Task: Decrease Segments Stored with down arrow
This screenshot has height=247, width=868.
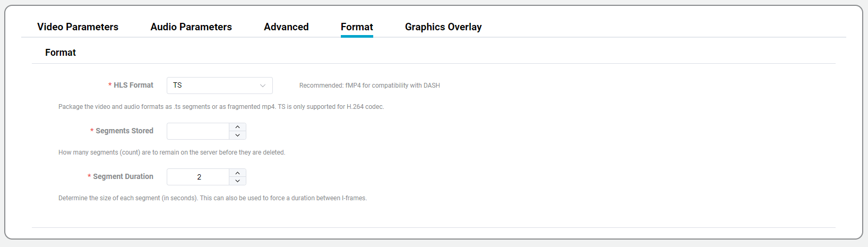Action: [x=238, y=135]
